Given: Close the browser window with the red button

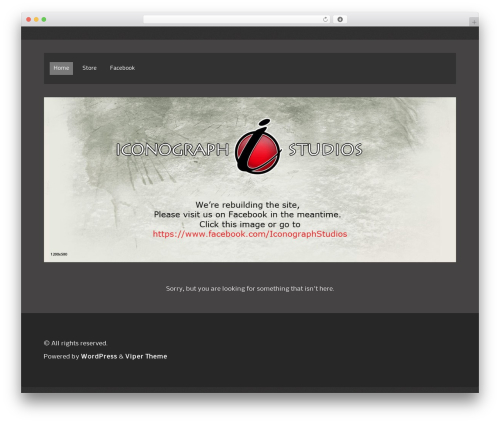Looking at the screenshot, I should click(29, 19).
